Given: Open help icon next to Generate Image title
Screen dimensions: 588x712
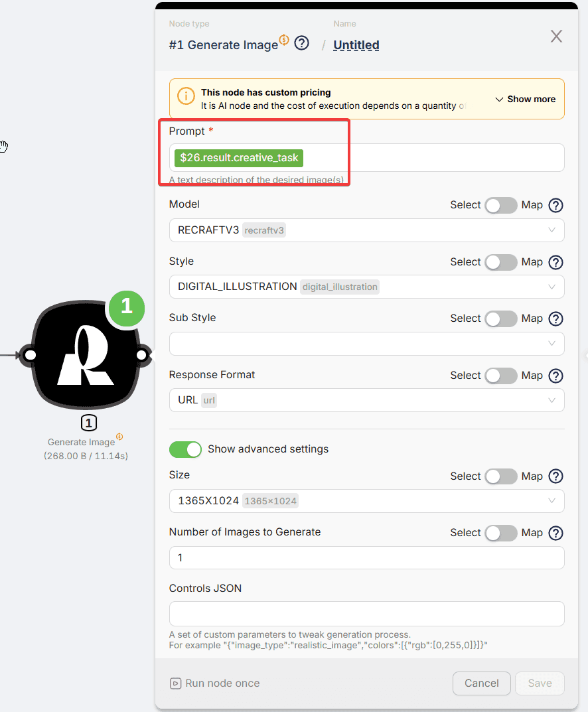Looking at the screenshot, I should [302, 44].
